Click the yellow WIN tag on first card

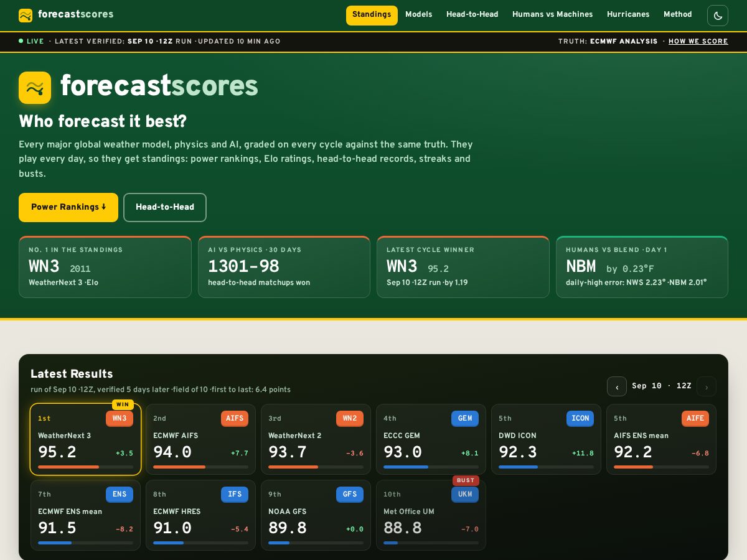click(x=123, y=404)
